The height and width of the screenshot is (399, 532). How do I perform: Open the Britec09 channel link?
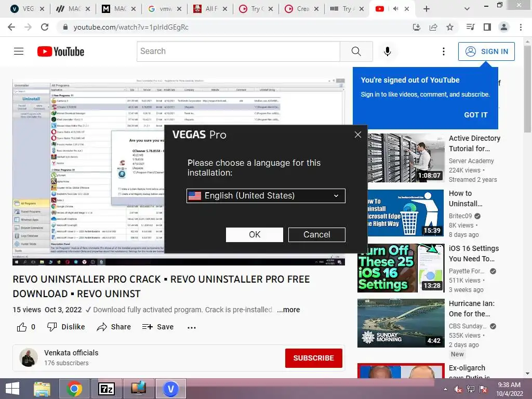pyautogui.click(x=460, y=216)
